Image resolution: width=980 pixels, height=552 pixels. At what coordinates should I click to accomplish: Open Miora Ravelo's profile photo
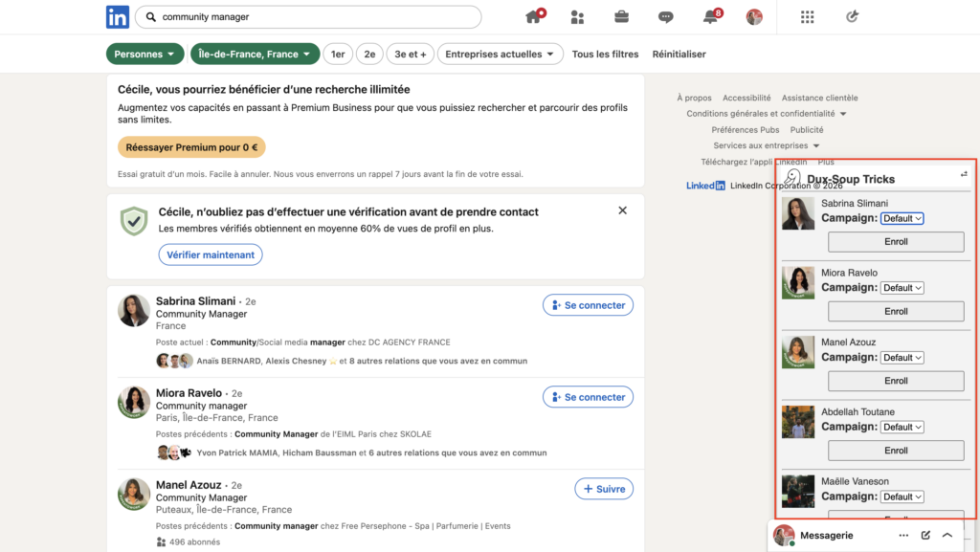pyautogui.click(x=134, y=402)
